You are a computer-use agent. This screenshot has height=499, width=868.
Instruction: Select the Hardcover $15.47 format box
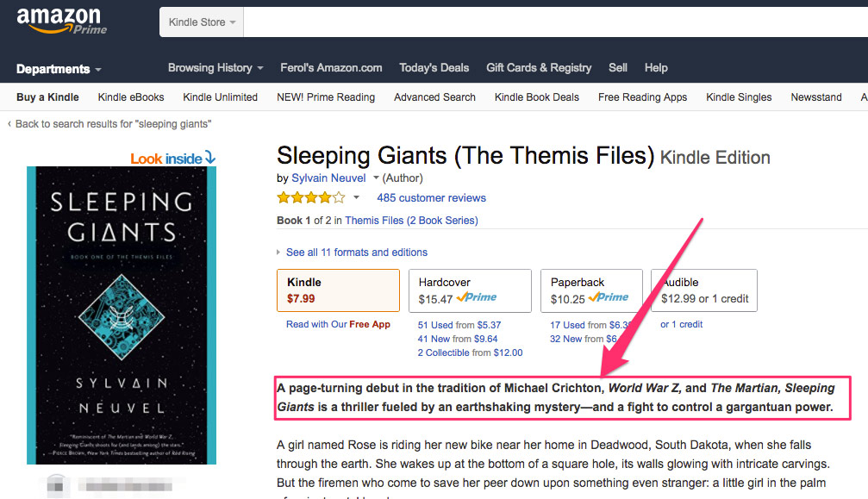[470, 290]
